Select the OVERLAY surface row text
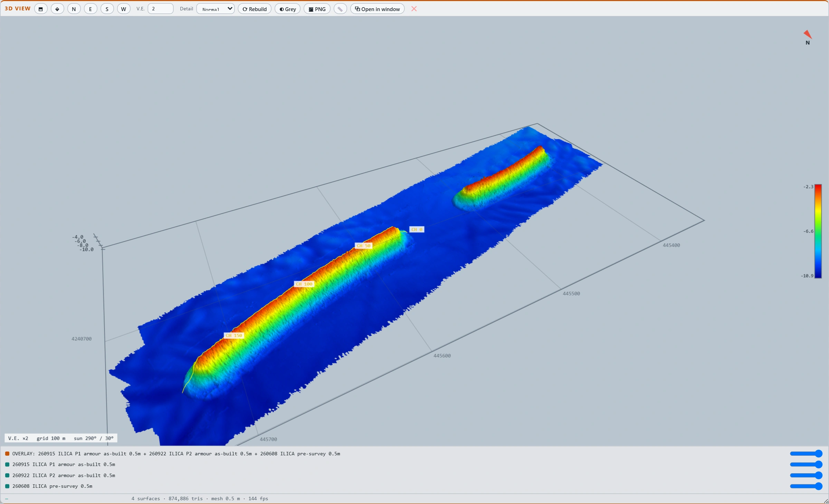 pyautogui.click(x=176, y=454)
